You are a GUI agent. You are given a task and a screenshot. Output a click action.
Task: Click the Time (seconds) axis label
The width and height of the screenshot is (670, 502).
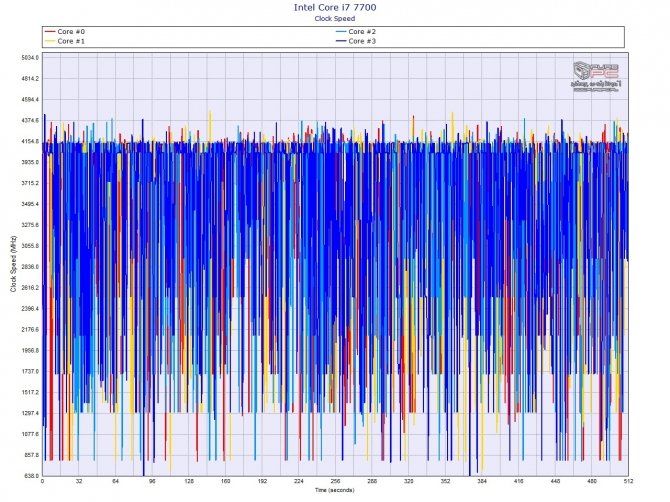(335, 490)
